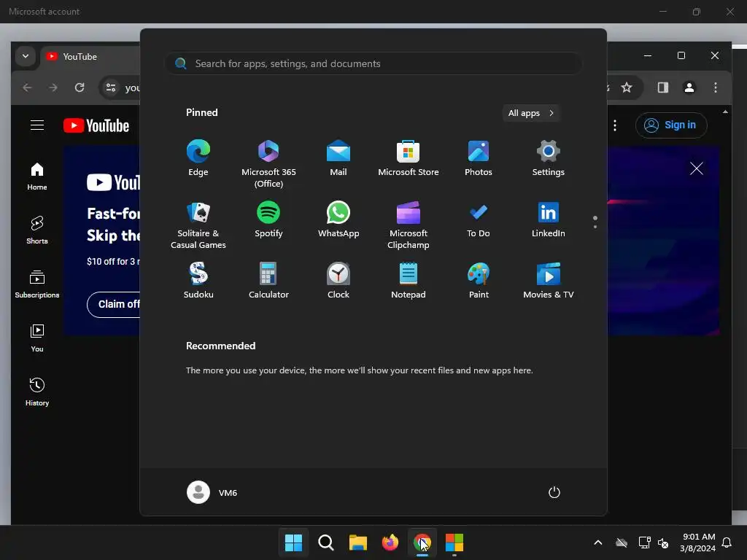This screenshot has width=747, height=560.
Task: Switch to Chrome on the taskbar
Action: click(422, 542)
